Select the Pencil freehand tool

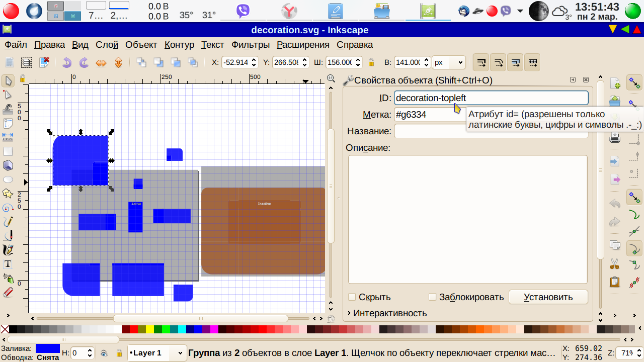click(x=8, y=222)
